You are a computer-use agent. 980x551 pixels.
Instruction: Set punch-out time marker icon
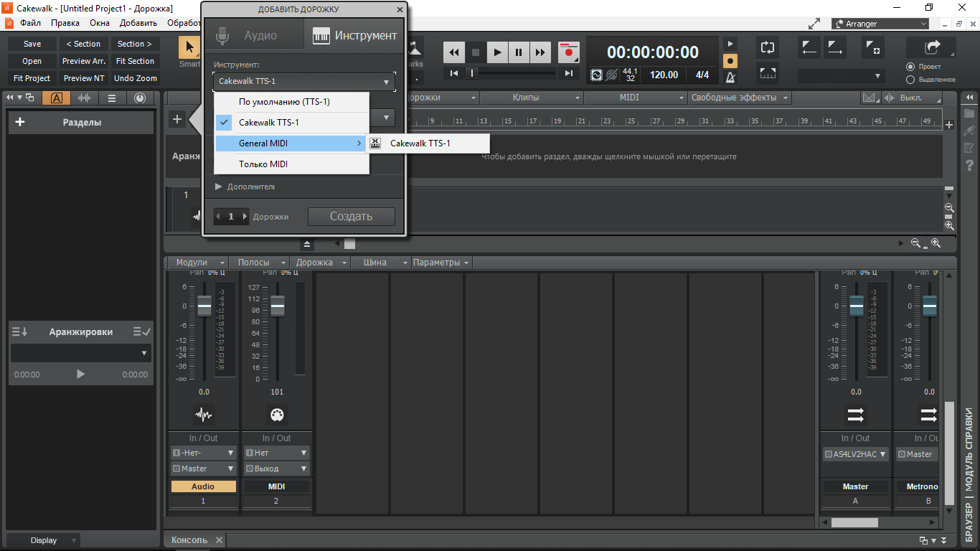[x=835, y=48]
